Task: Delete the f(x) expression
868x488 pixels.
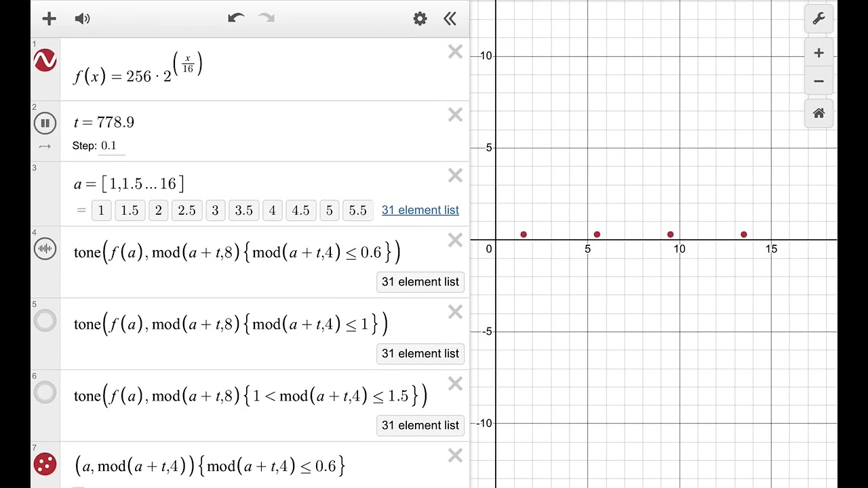Action: 455,52
